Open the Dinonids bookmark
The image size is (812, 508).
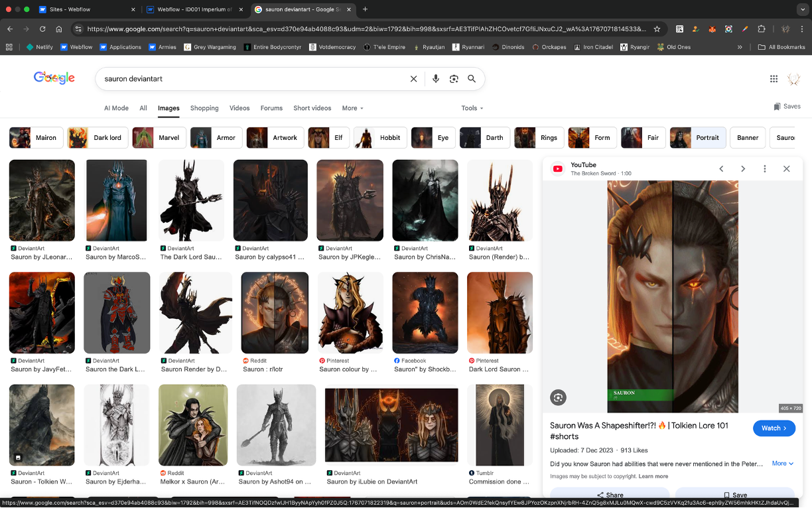click(x=508, y=47)
